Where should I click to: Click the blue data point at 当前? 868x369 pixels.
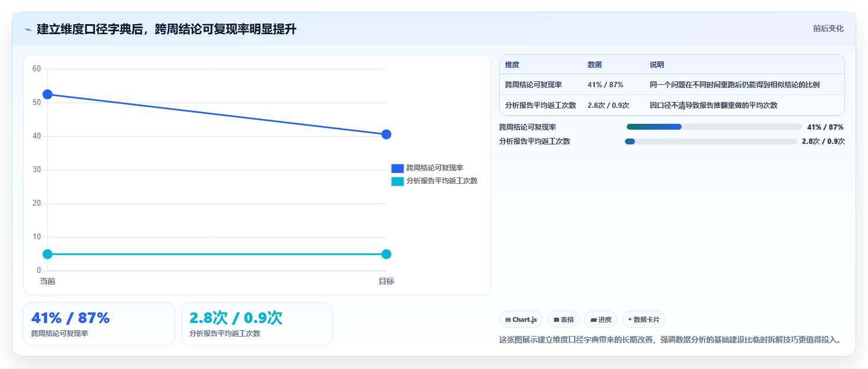47,94
